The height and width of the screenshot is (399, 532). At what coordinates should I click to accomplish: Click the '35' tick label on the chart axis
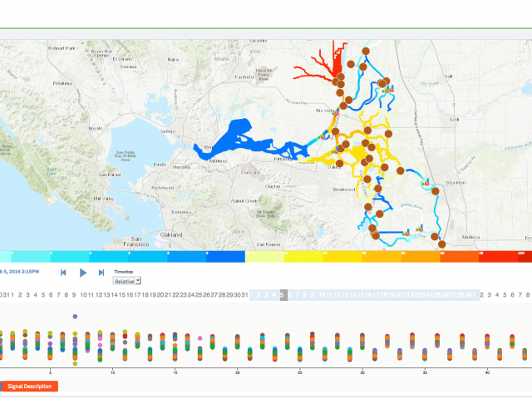click(x=425, y=372)
